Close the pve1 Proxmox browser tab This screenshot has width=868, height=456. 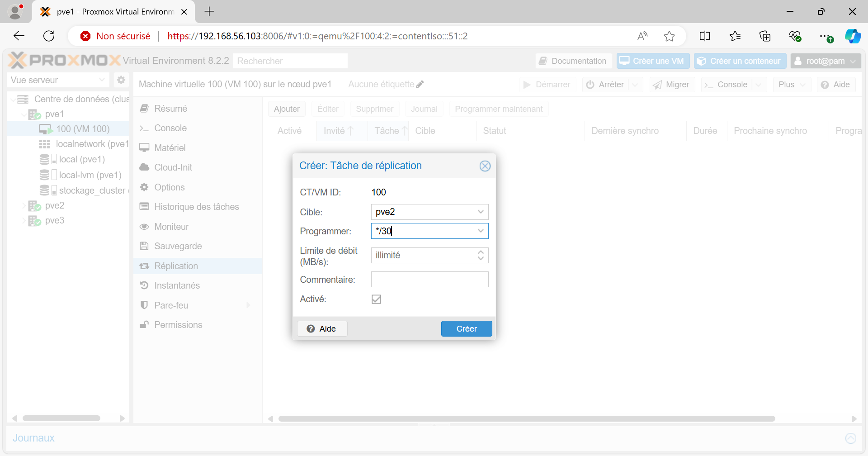(x=184, y=12)
